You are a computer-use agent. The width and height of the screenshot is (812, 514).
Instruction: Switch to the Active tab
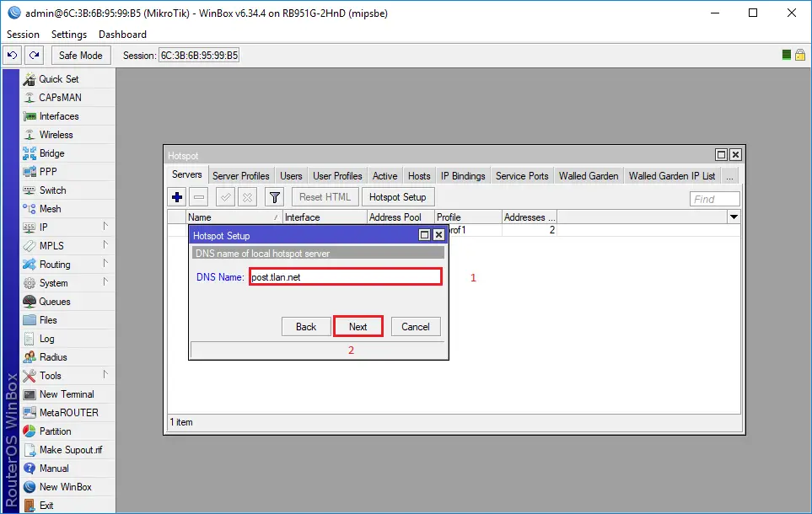pyautogui.click(x=385, y=176)
